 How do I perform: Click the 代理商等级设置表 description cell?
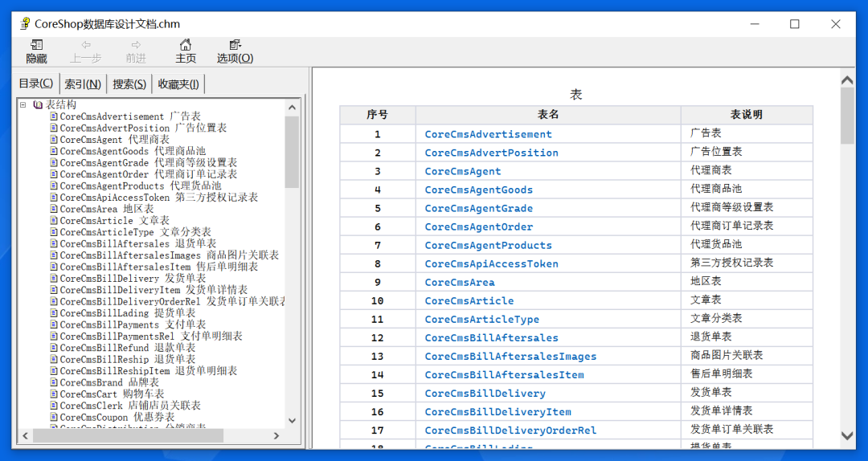pyautogui.click(x=747, y=207)
